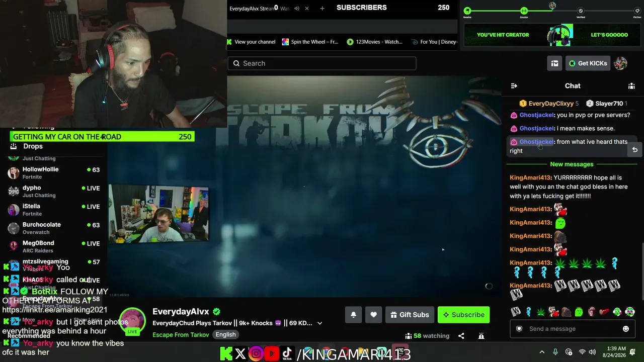Open the TikTok icon in overlay bar

(x=287, y=354)
